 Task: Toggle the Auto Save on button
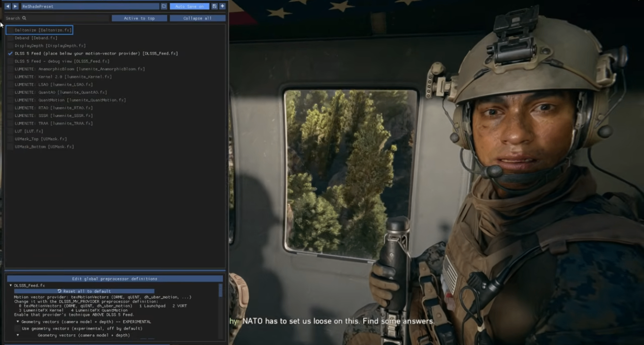click(190, 6)
